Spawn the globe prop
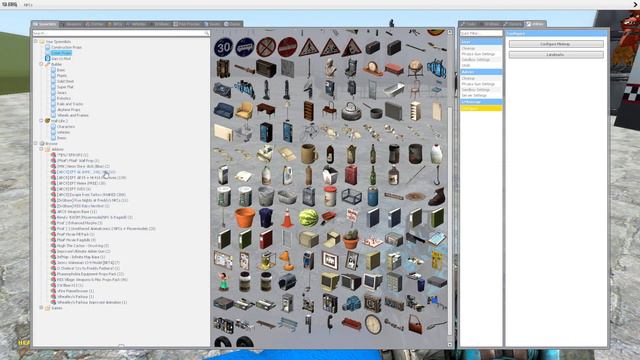 [x=415, y=69]
